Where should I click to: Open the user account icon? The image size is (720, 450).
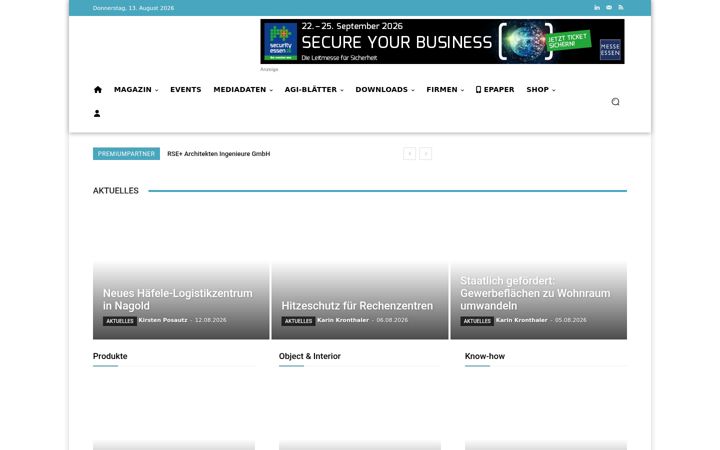pos(97,113)
